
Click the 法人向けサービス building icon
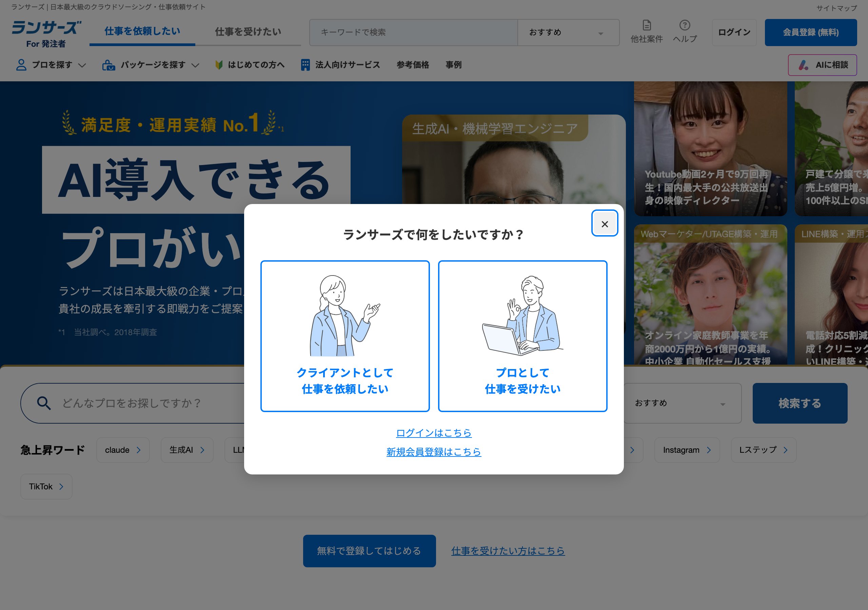305,65
